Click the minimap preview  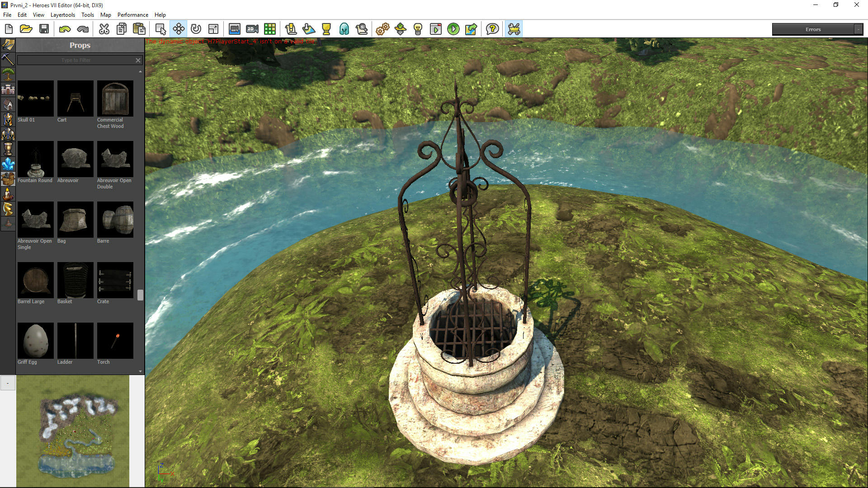[x=73, y=431]
